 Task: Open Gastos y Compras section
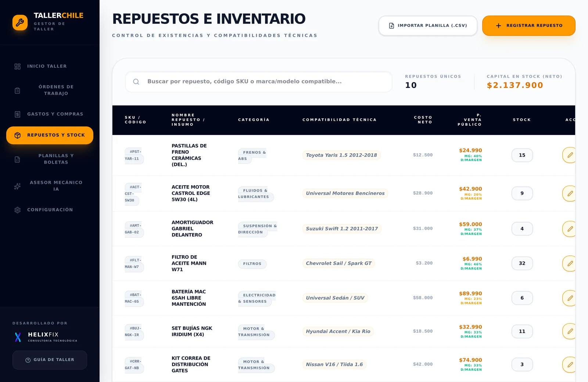(50, 114)
